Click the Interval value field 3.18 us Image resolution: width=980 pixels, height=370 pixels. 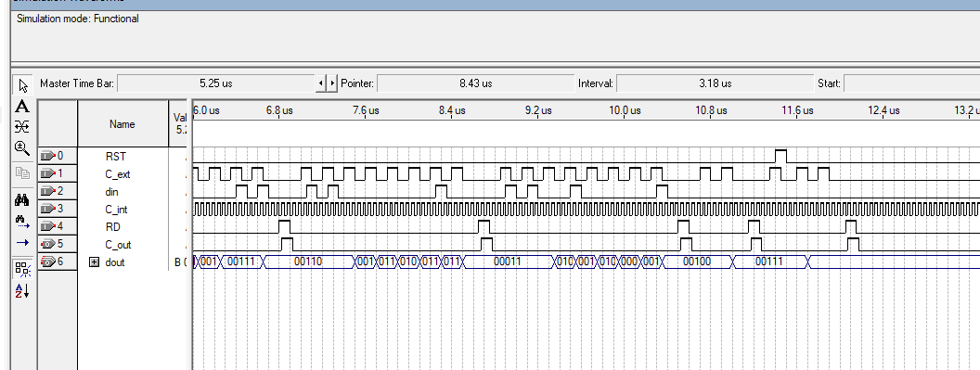point(715,83)
